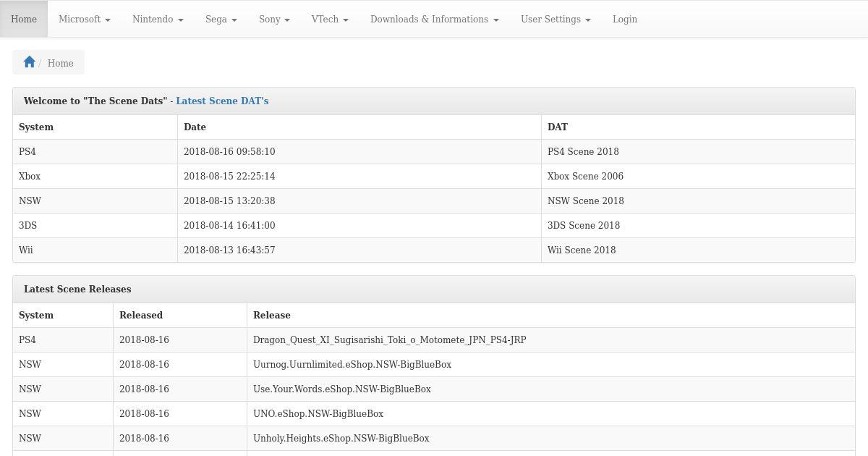
Task: Click UNO.eShop.NSW-BigBlueBox release
Action: coord(318,413)
